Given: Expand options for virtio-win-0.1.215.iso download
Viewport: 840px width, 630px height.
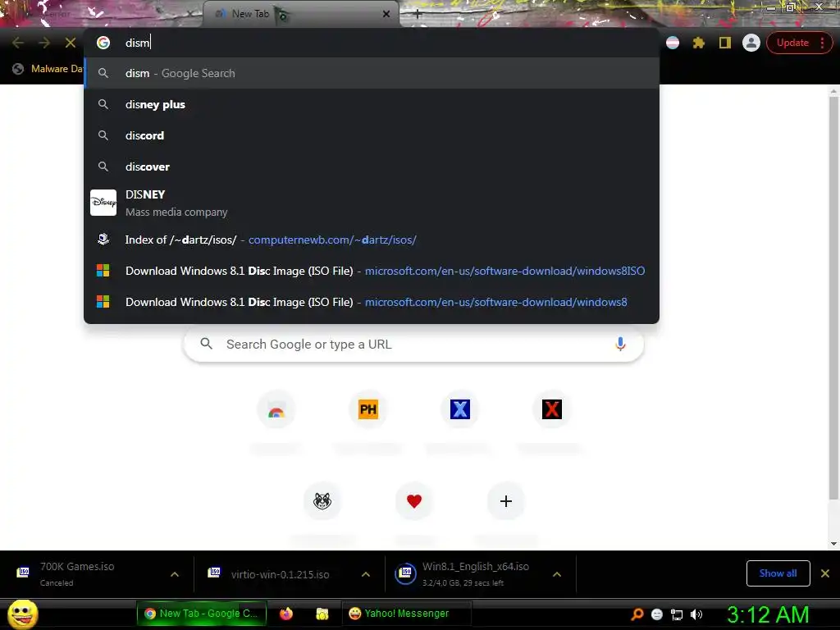Looking at the screenshot, I should pos(366,574).
